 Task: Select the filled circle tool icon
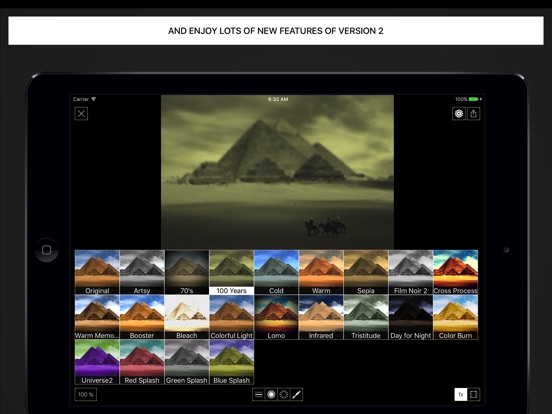point(271,395)
